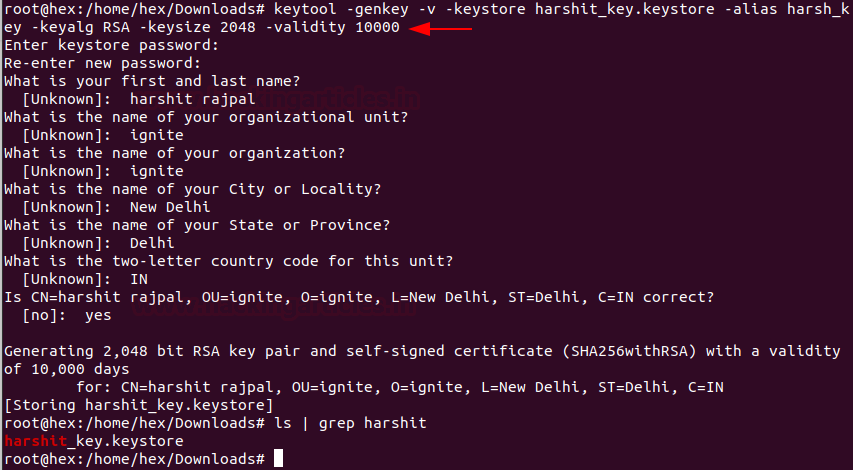
Task: Click the 'New Delhi' city entry
Action: [x=170, y=207]
